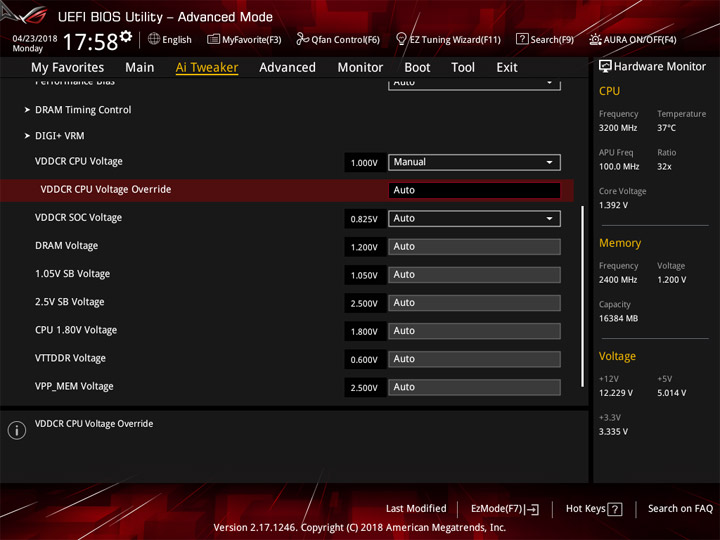Click the DRAM Voltage Auto field
The height and width of the screenshot is (540, 720).
tap(474, 247)
